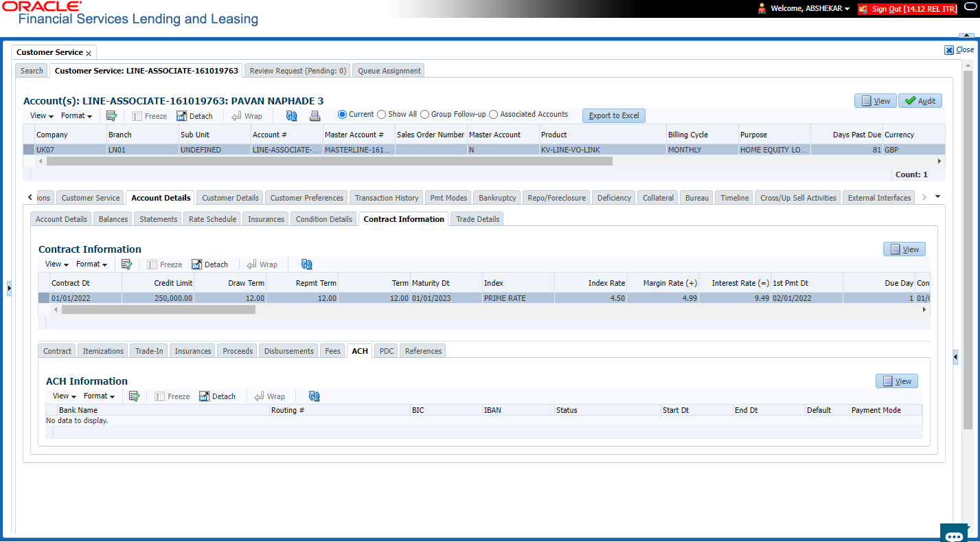Image resolution: width=980 pixels, height=542 pixels.
Task: Click the ACH Information View button
Action: point(897,381)
